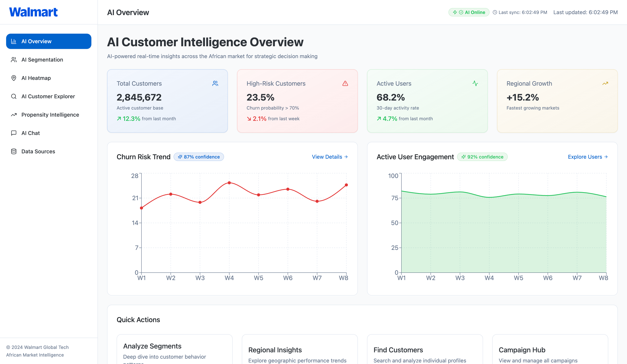This screenshot has width=627, height=364.
Task: Select the Active Users card
Action: (427, 101)
